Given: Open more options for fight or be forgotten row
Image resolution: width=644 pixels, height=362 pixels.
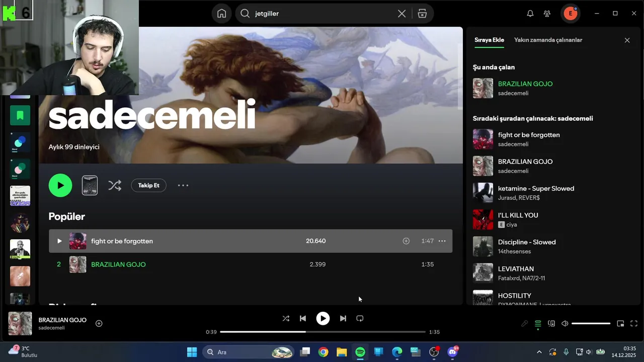Looking at the screenshot, I should click(442, 241).
